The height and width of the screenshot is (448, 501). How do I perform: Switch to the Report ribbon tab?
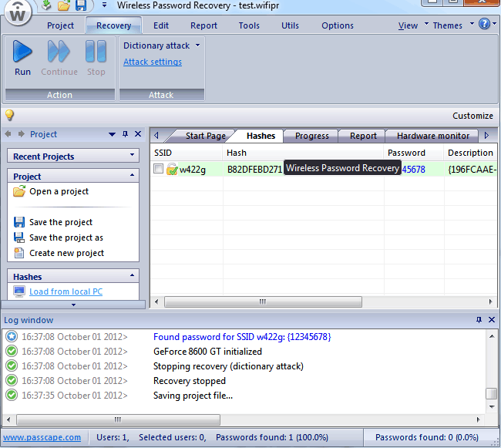203,25
